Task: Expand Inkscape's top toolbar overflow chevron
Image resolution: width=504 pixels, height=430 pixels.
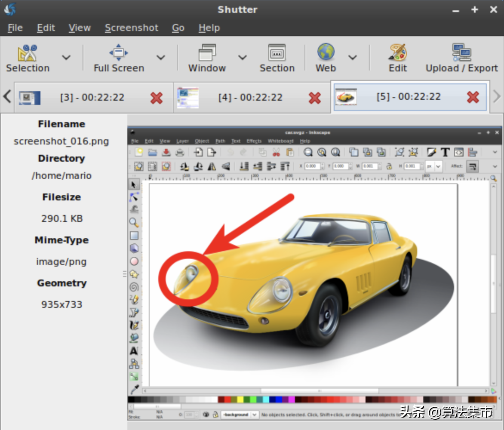Action: pyautogui.click(x=495, y=152)
